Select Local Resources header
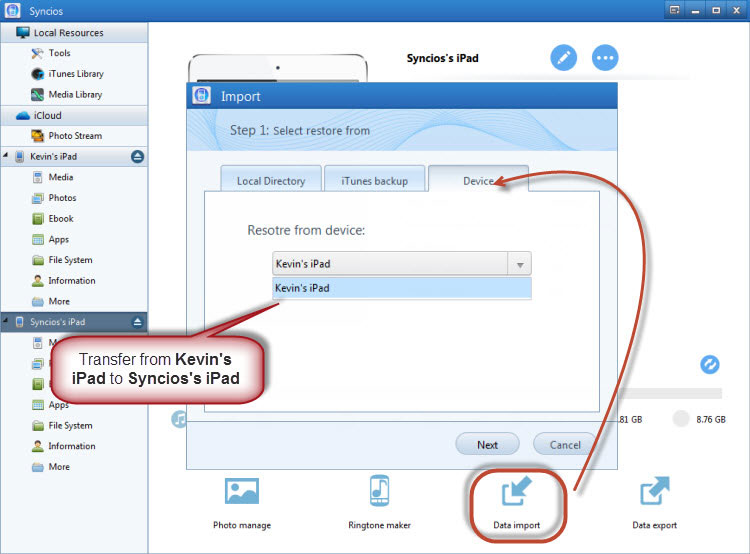 pos(74,33)
